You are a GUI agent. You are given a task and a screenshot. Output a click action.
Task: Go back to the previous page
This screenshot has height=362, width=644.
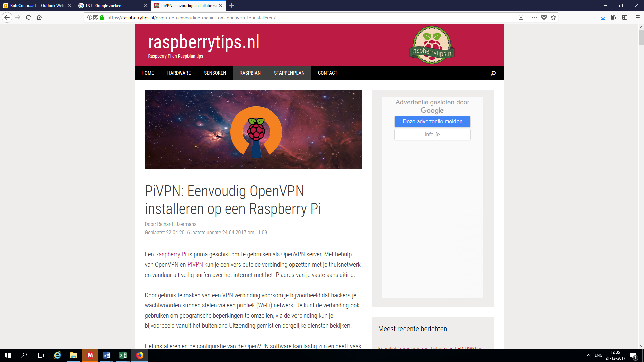[x=7, y=17]
